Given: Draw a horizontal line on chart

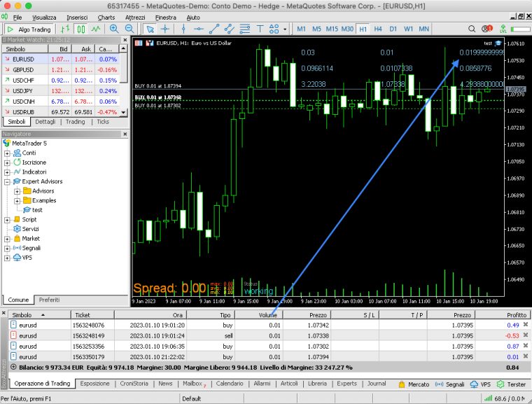Looking at the screenshot, I should pos(199,29).
